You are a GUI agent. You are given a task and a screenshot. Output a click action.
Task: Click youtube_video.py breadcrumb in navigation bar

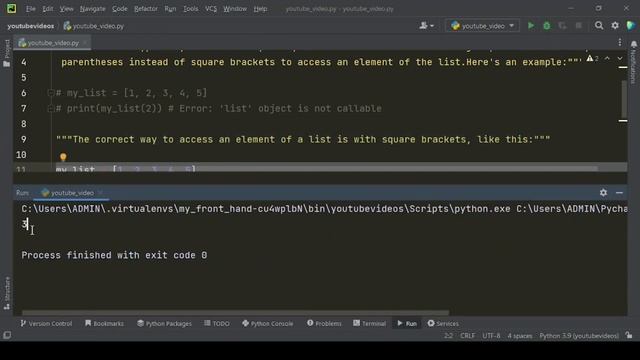(x=94, y=26)
